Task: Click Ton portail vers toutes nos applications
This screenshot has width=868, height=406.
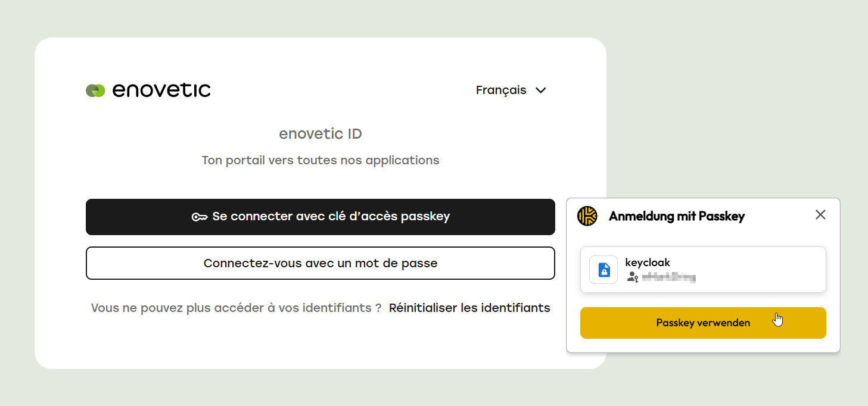Action: pyautogui.click(x=321, y=160)
